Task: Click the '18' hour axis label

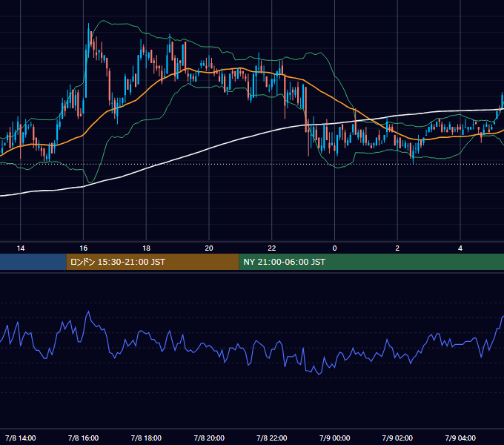Action: tap(146, 248)
